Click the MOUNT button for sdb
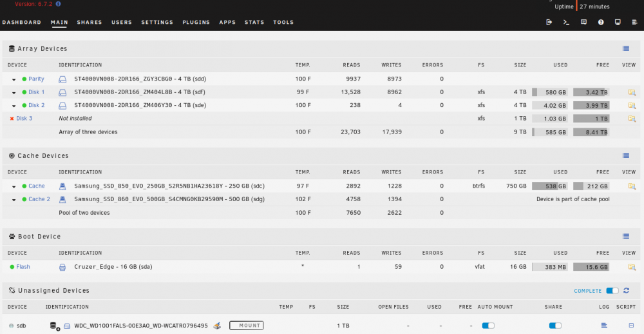The width and height of the screenshot is (644, 334). [x=247, y=326]
